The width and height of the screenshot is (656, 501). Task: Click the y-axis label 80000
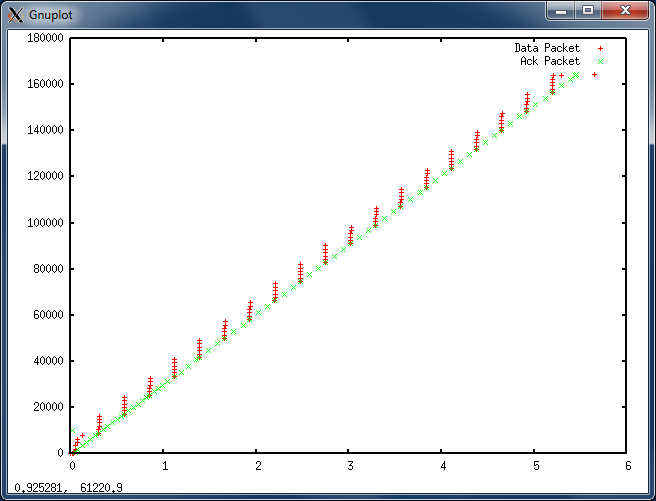(48, 268)
